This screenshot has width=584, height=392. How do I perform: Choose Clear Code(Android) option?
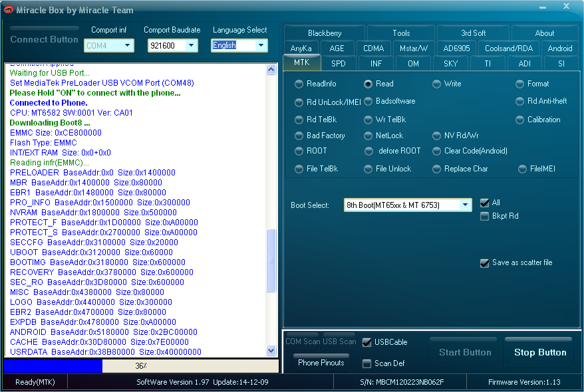(x=436, y=151)
